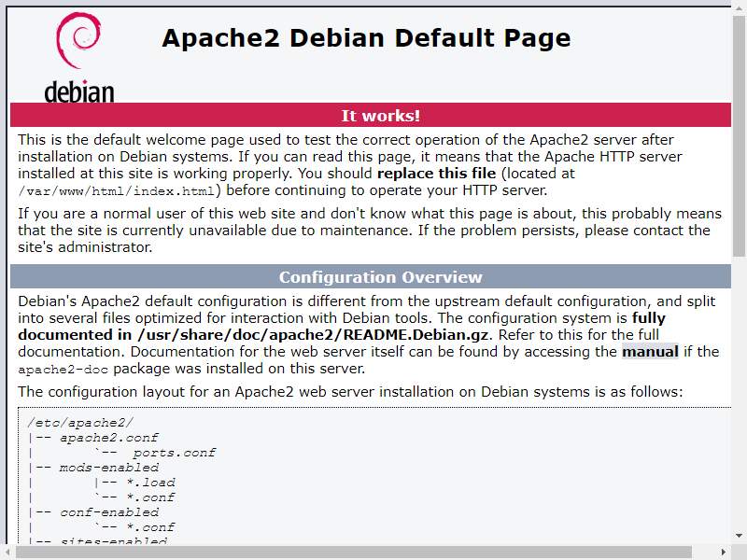Click the vertical scrollbar down arrow

coord(739,536)
